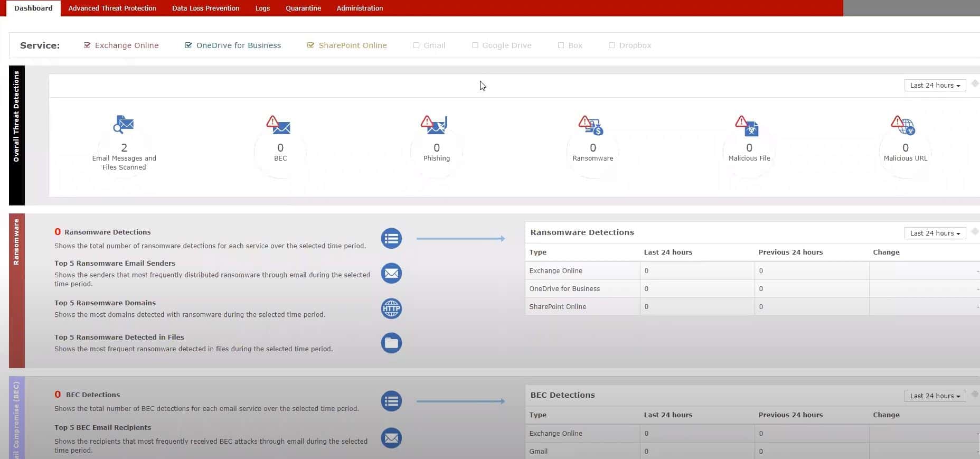
Task: Click OneDrive for Business row in Ransomware table
Action: tap(752, 288)
